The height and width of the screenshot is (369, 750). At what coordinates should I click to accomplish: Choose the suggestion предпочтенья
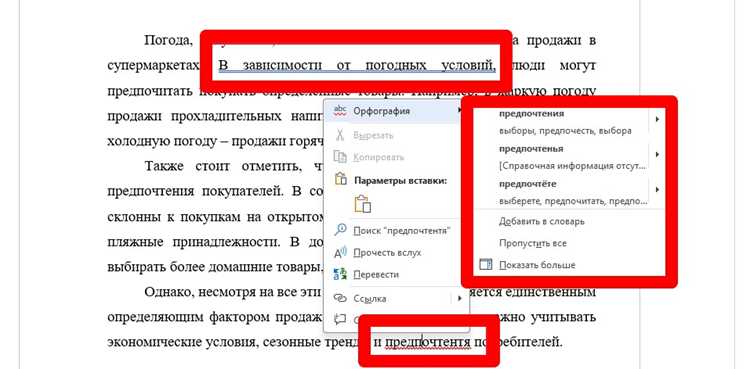click(531, 149)
